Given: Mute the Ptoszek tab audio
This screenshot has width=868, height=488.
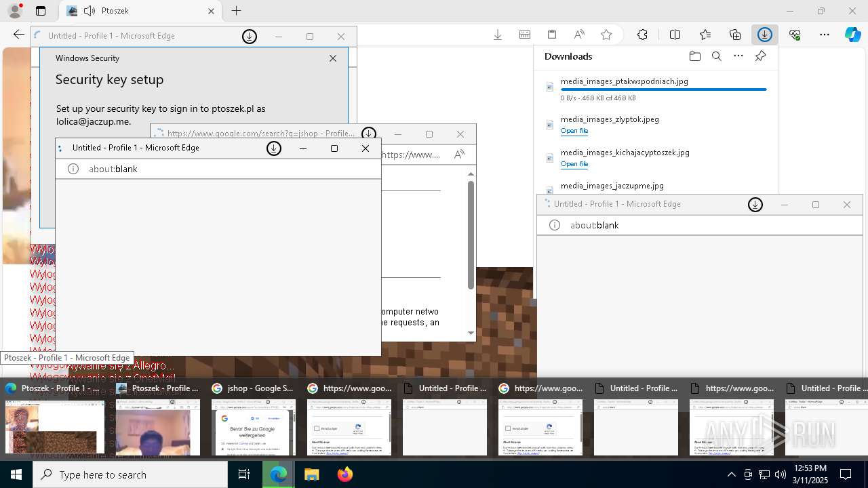Looking at the screenshot, I should (89, 11).
